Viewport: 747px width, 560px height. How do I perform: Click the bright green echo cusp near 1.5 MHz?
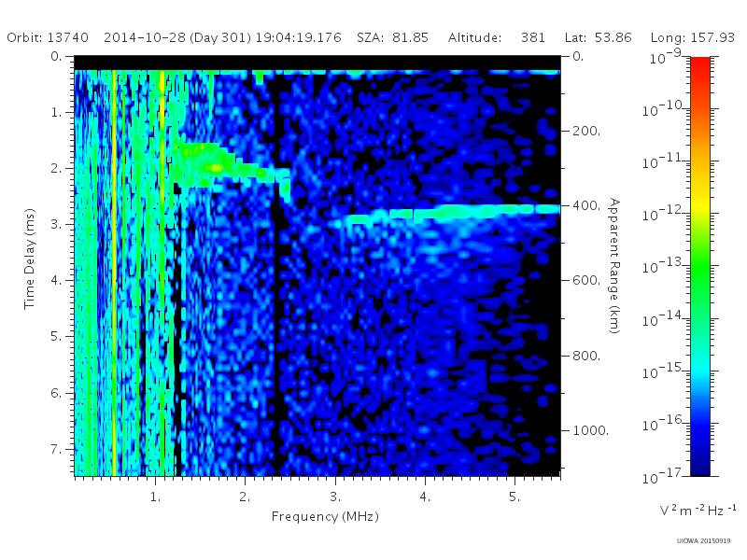[x=204, y=164]
